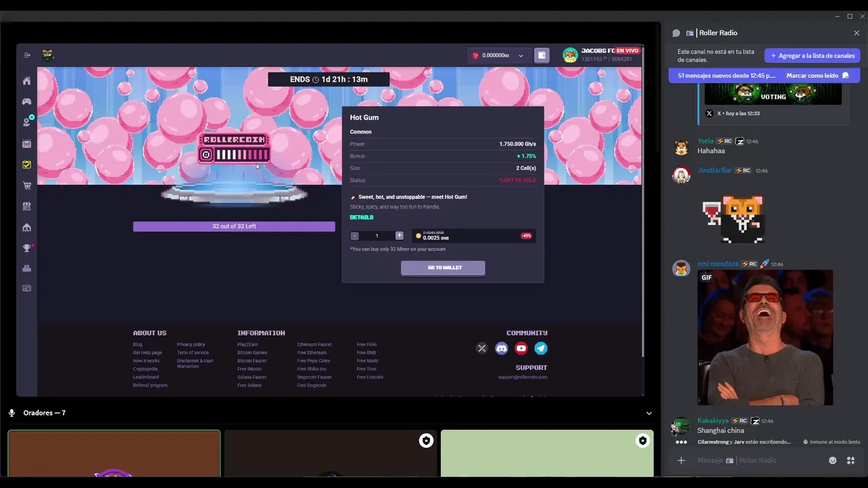Open the Home icon in sidebar
Screen dimensions: 868x488
[x=26, y=81]
